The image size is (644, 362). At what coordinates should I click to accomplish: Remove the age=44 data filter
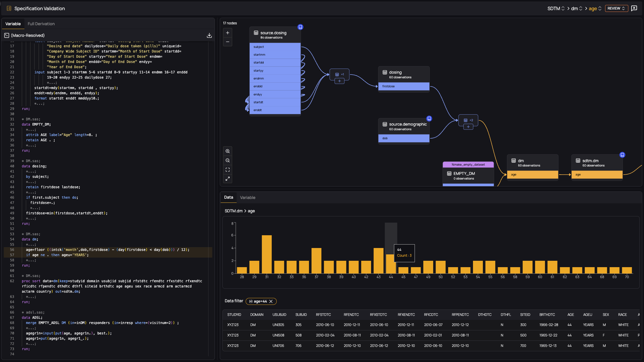click(x=271, y=301)
